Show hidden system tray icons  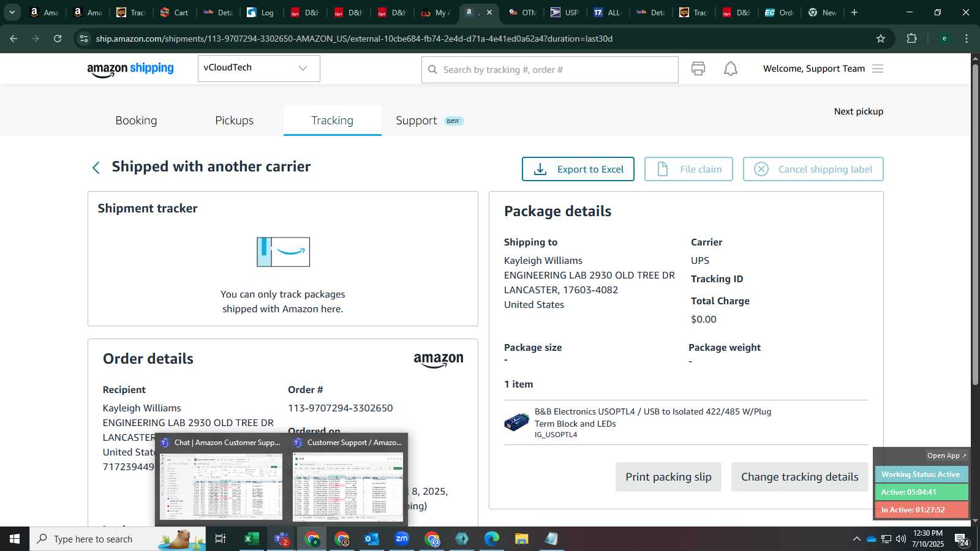tap(856, 539)
